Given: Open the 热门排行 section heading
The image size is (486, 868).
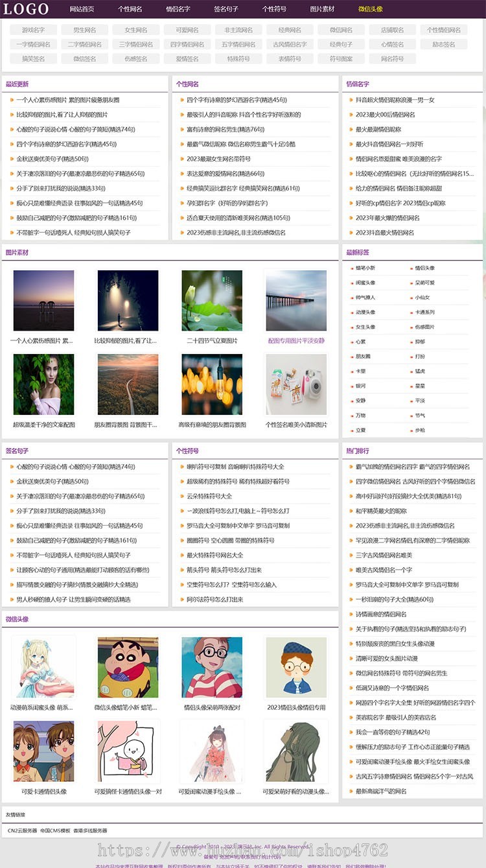Looking at the screenshot, I should 358,451.
